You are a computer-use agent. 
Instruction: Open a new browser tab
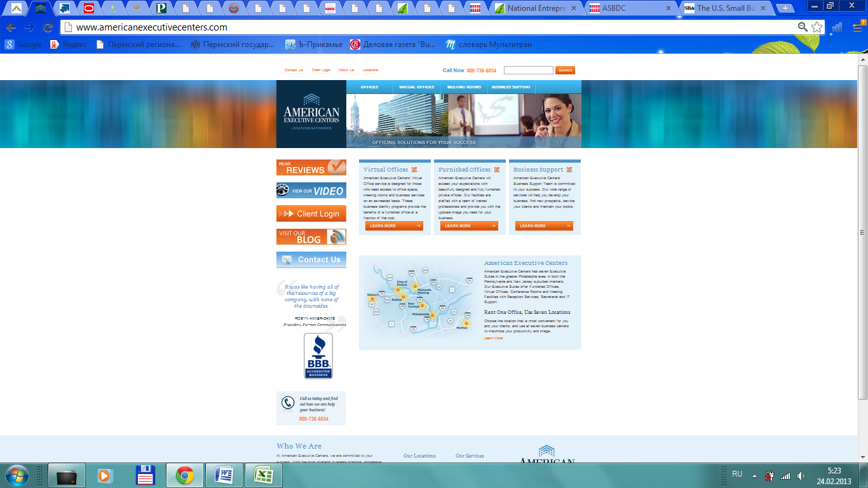[786, 8]
